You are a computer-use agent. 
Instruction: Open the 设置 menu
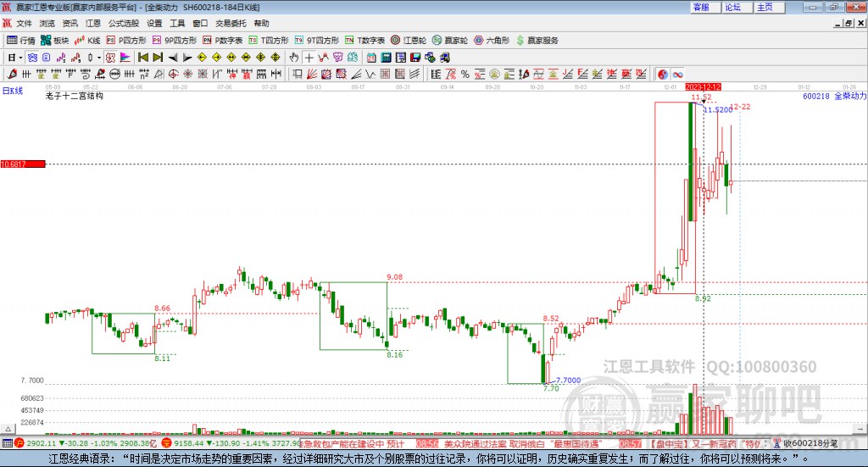(x=154, y=23)
